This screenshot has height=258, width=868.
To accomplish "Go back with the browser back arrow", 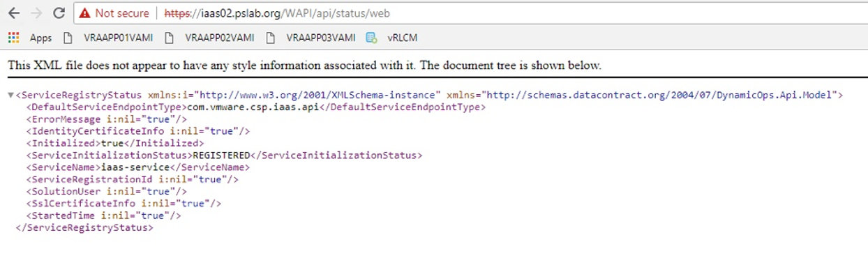I will (x=14, y=13).
